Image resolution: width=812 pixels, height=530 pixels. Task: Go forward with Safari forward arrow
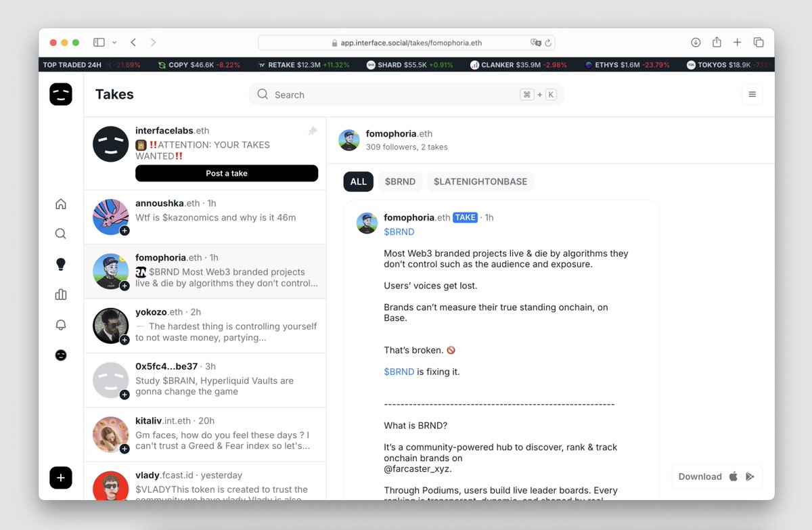coord(153,42)
